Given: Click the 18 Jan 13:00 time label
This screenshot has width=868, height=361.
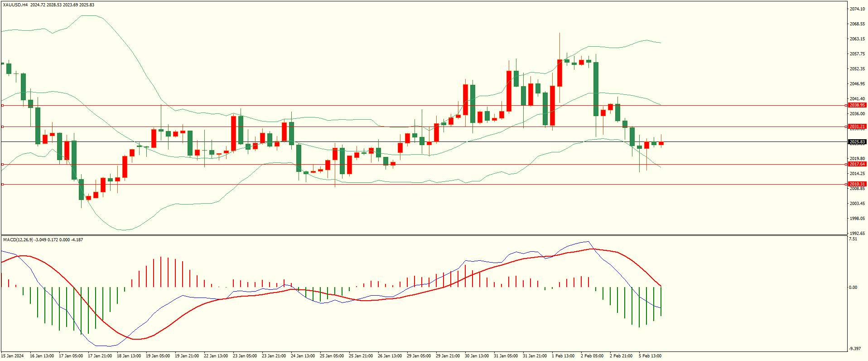Looking at the screenshot, I should [x=129, y=356].
